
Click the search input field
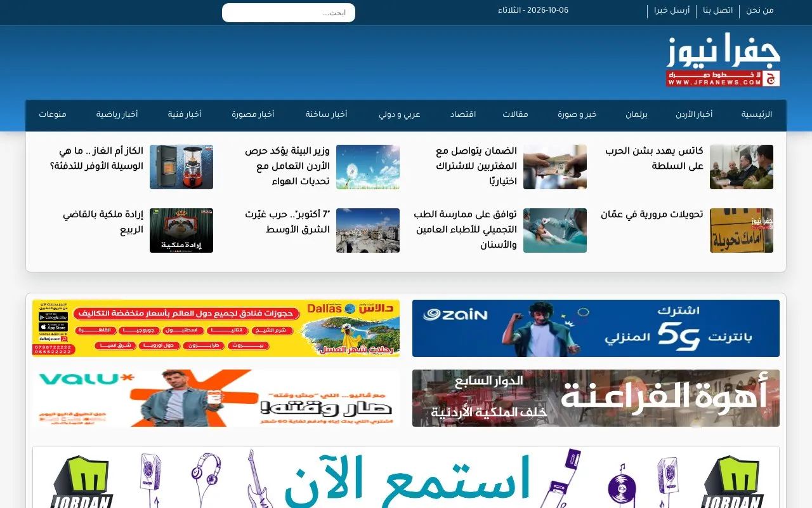[289, 13]
